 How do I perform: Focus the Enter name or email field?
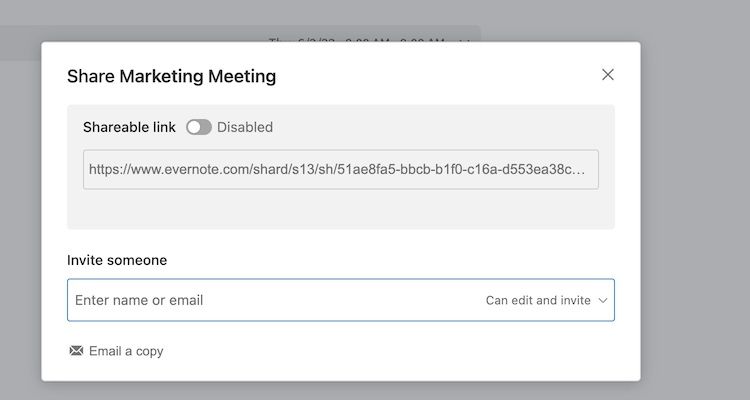[270, 300]
